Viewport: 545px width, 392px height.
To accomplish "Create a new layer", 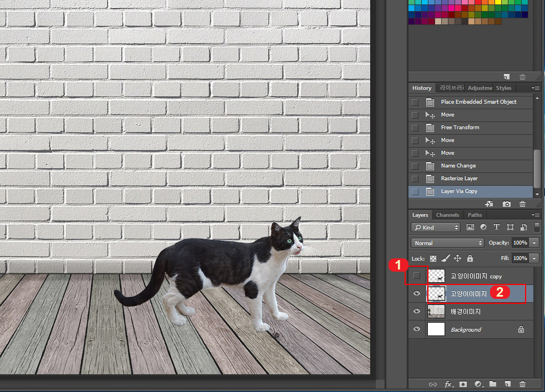I will click(x=507, y=384).
